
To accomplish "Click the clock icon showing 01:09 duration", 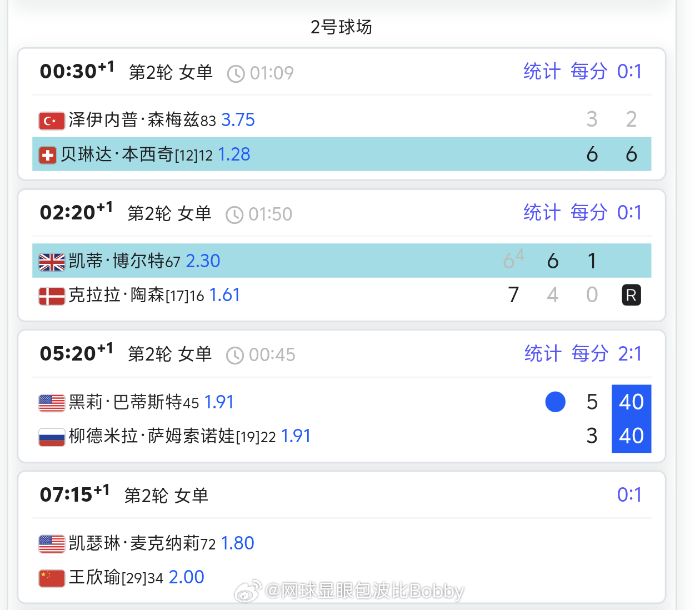I will 235,73.
